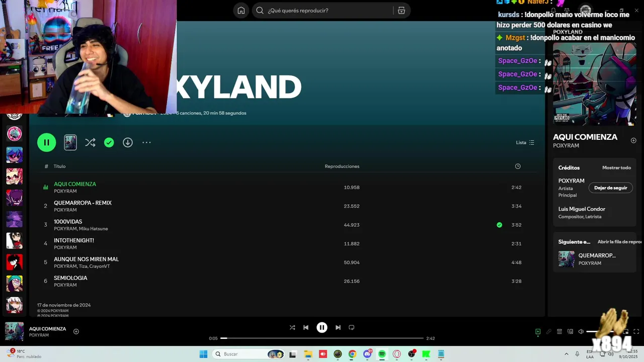Screen dimensions: 644x362
Task: Open the pink circular avatar in library sidebar
Action: [14, 134]
